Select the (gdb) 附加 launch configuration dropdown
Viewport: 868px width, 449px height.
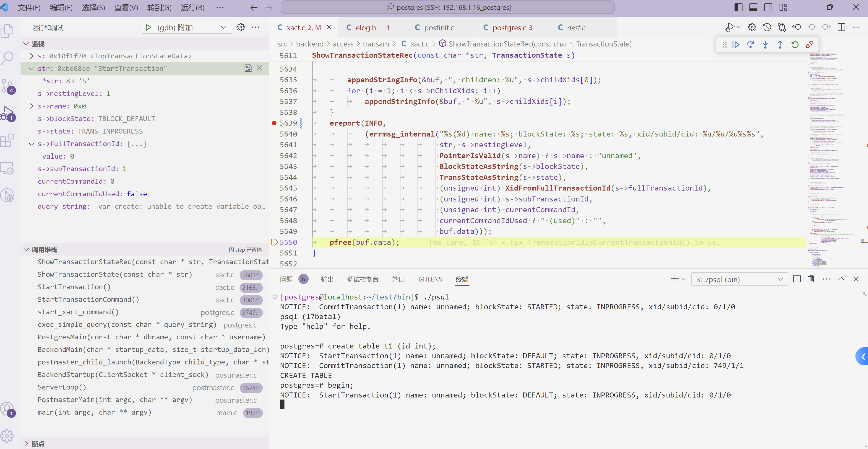(x=193, y=28)
